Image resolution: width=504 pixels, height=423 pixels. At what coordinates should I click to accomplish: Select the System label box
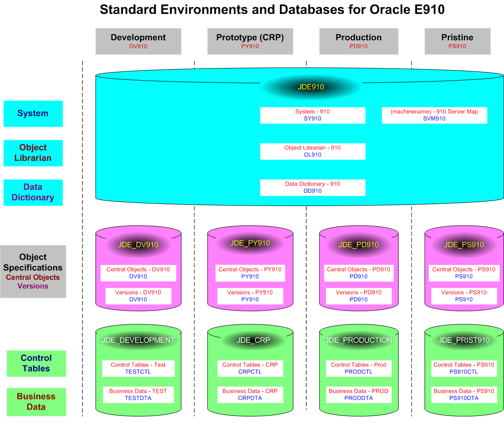pos(33,114)
